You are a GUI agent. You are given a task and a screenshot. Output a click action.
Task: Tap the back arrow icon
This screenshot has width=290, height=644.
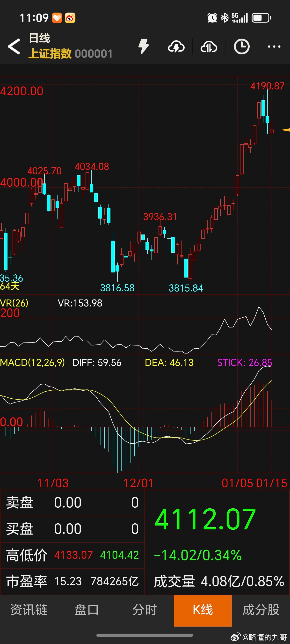(x=14, y=46)
